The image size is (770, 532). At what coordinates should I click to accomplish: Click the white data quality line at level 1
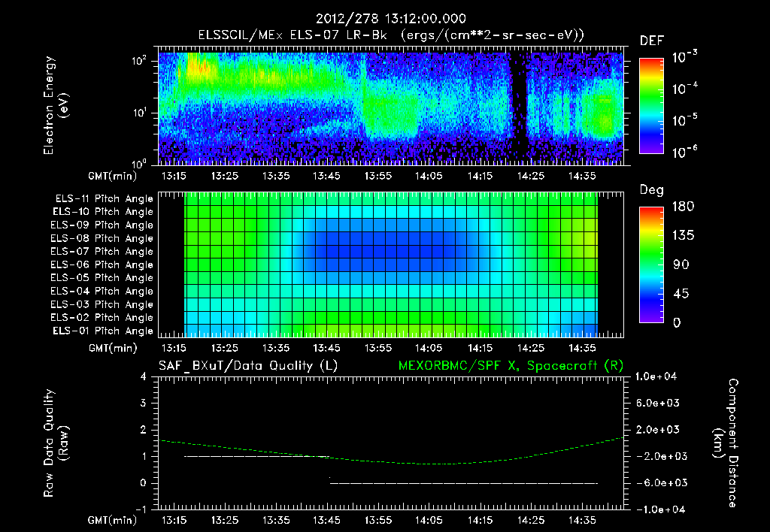256,456
